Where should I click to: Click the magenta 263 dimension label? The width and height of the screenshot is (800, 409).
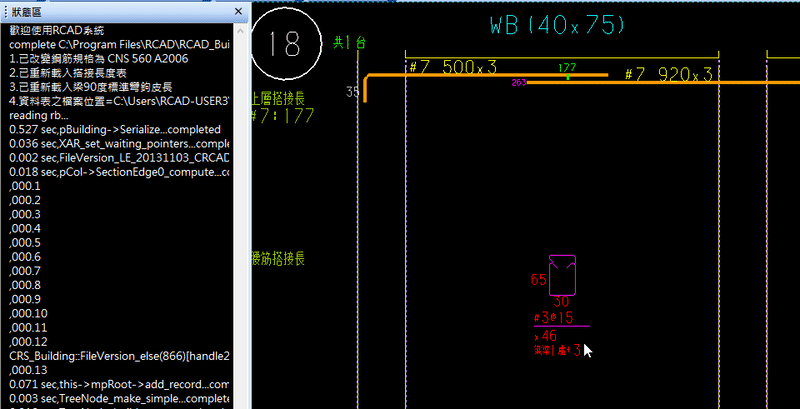(519, 83)
